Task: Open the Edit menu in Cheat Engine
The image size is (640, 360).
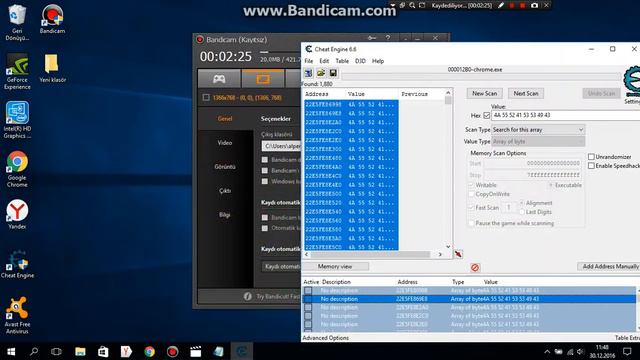Action: tap(324, 61)
